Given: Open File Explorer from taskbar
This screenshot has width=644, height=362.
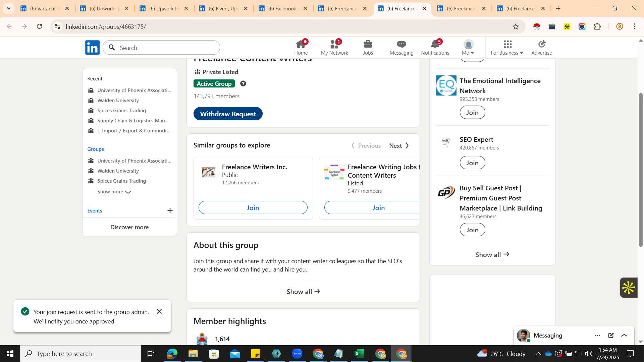Looking at the screenshot, I should pyautogui.click(x=193, y=354).
